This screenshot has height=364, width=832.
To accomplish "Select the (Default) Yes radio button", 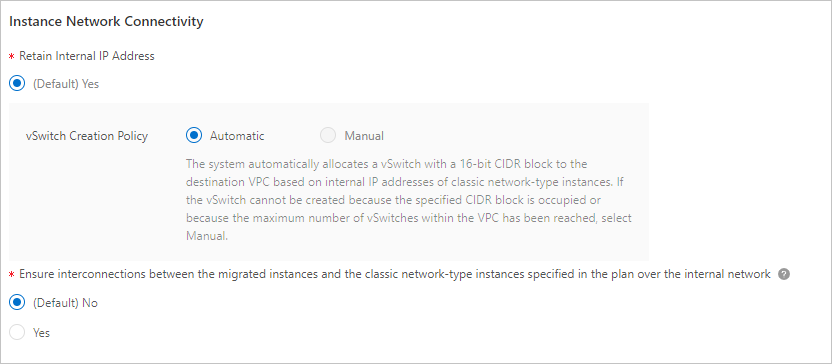I will click(x=18, y=84).
